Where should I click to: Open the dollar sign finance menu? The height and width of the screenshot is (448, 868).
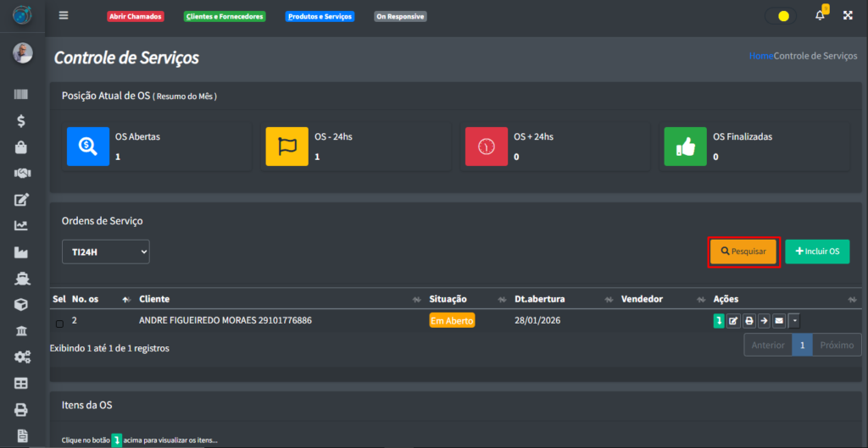(22, 121)
